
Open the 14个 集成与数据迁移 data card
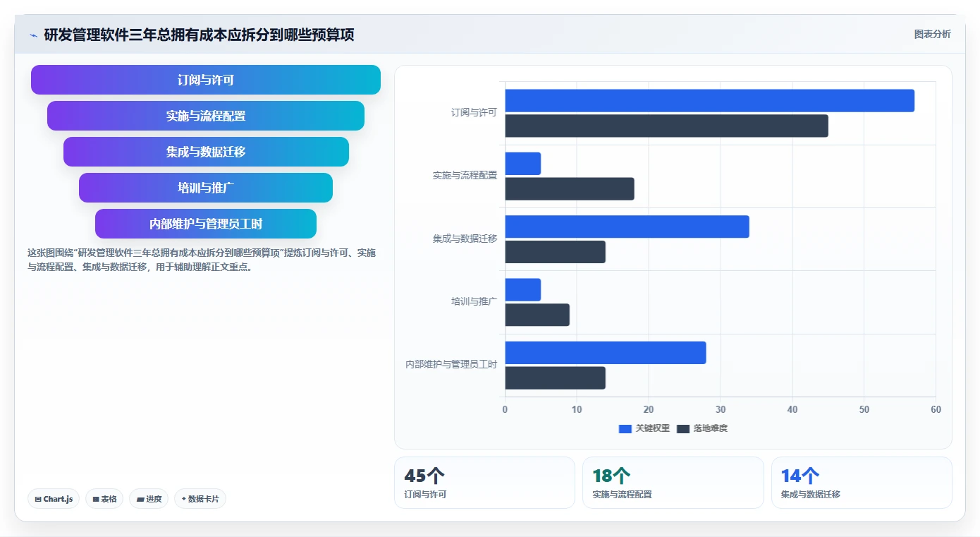click(x=862, y=483)
